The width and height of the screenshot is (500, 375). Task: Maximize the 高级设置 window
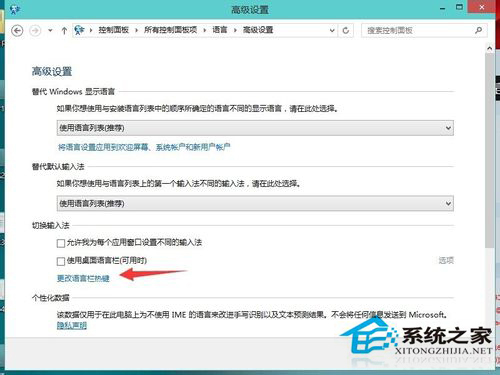coord(459,7)
